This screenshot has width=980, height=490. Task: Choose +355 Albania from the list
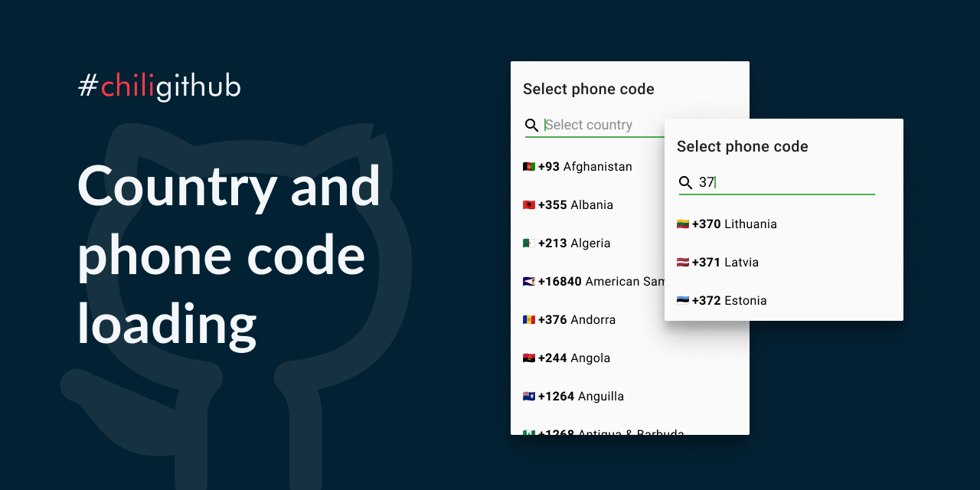574,204
